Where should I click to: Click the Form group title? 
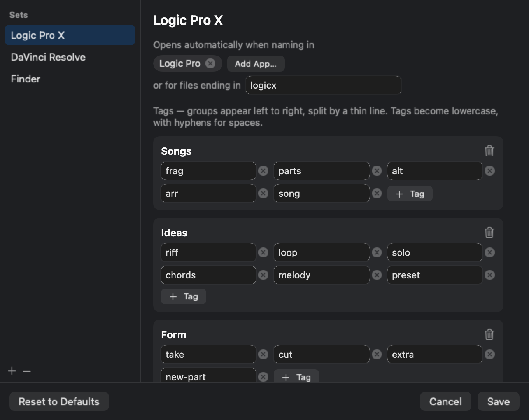(x=173, y=335)
